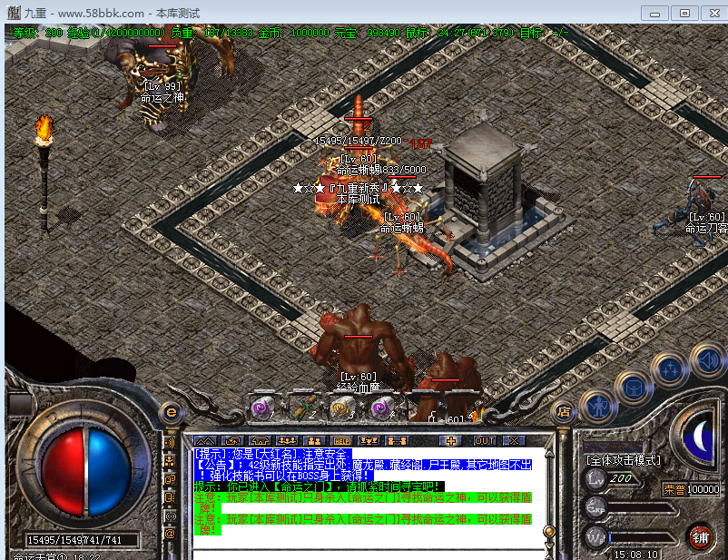Open the inventory bag round button
This screenshot has width=728, height=560.
click(x=634, y=387)
